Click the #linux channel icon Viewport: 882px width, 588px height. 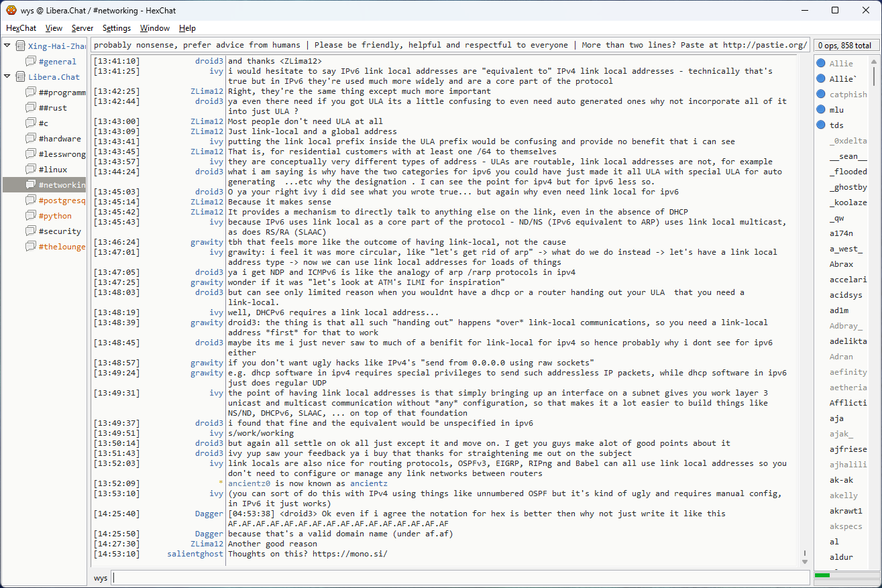point(31,169)
